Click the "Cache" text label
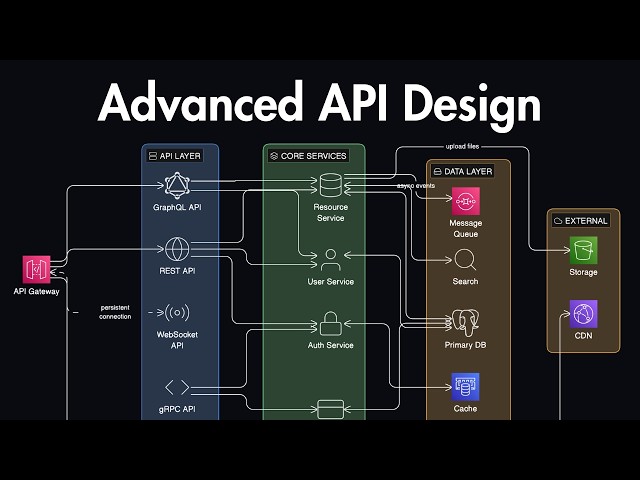The height and width of the screenshot is (480, 640). 465,409
